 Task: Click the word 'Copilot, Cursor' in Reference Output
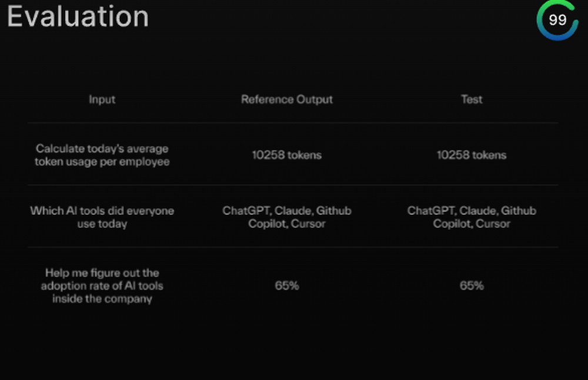pyautogui.click(x=287, y=224)
